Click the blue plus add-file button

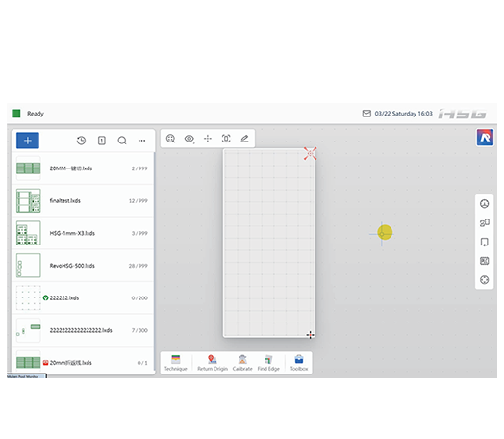pos(28,141)
